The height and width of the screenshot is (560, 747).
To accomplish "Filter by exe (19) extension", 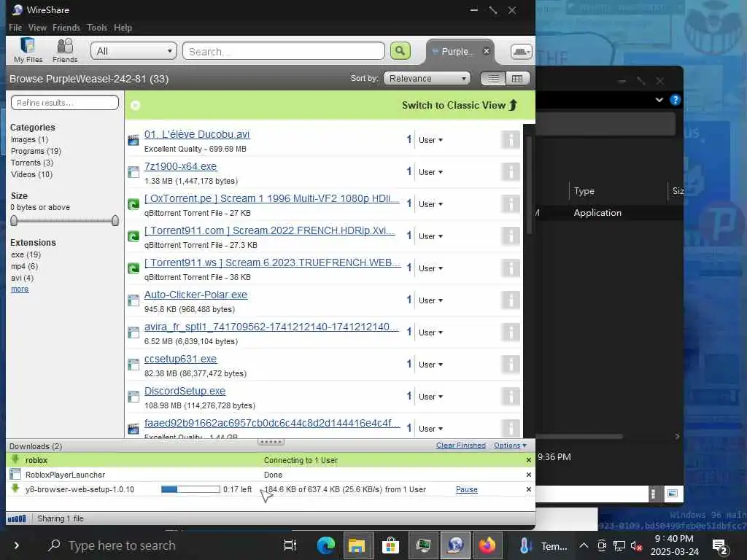I will tap(26, 254).
